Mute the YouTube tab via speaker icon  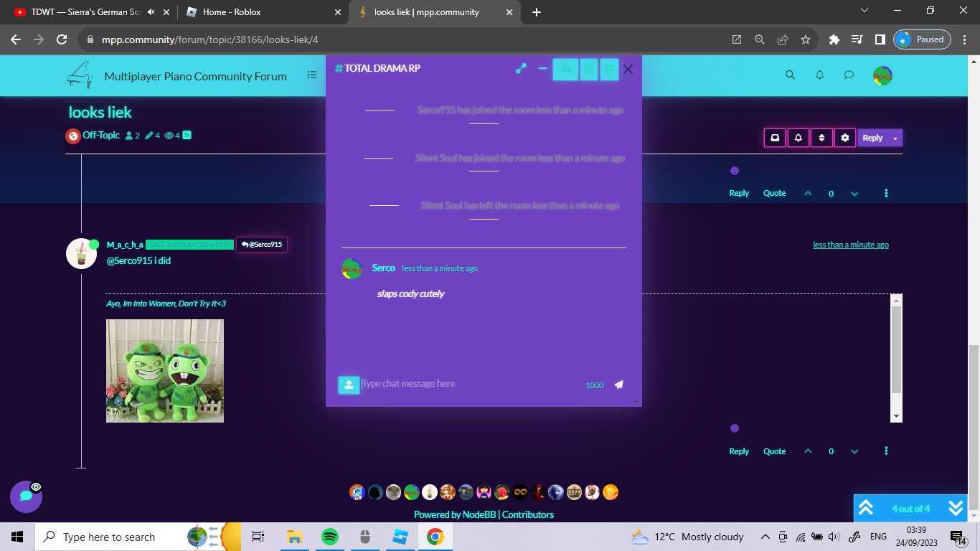[151, 12]
